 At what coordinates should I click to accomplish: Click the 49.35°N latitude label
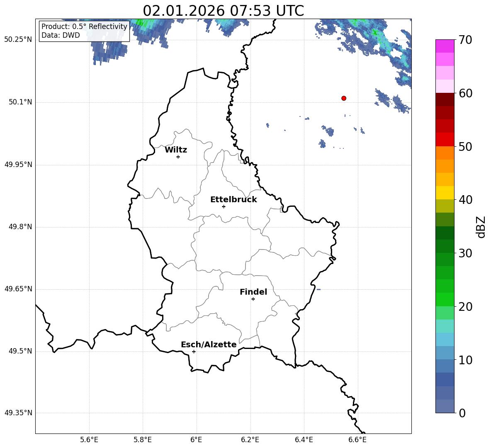coord(18,413)
